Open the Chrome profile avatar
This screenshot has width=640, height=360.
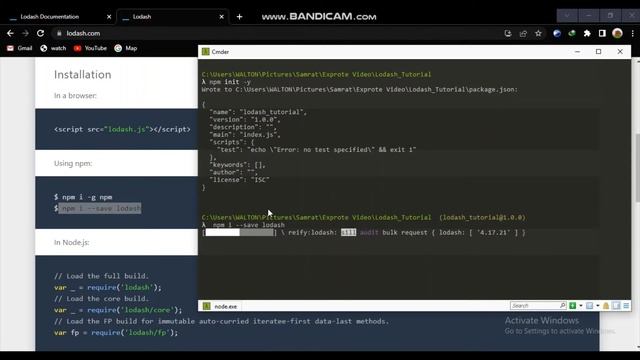point(617,33)
